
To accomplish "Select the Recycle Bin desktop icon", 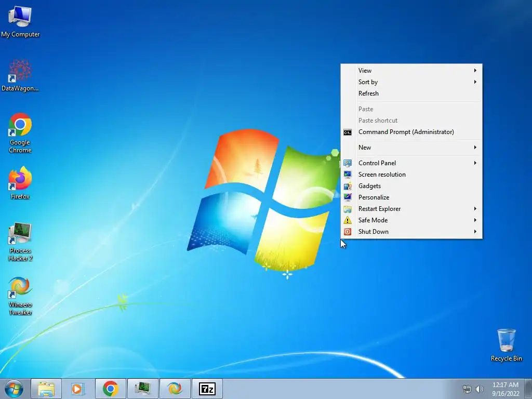I will [x=506, y=345].
